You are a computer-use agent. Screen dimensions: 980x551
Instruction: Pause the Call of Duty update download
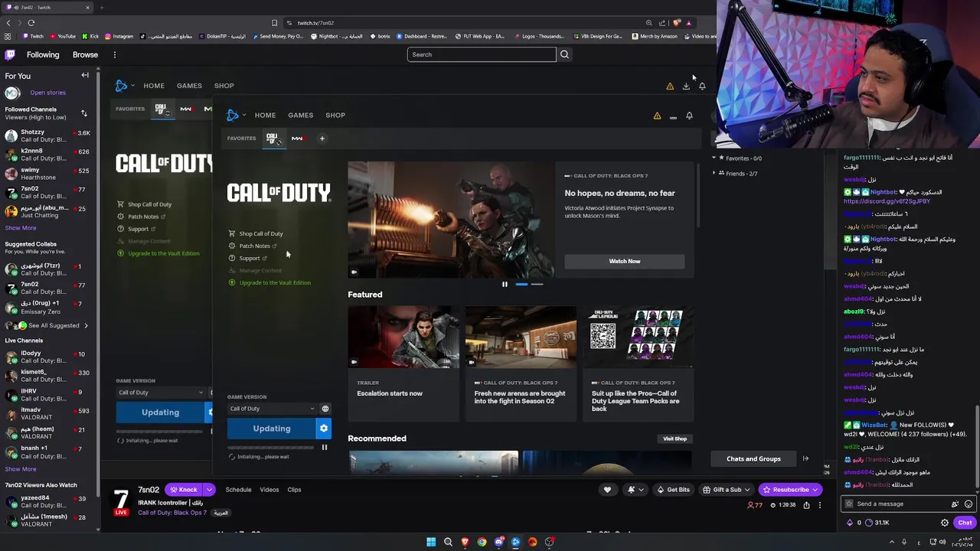324,448
